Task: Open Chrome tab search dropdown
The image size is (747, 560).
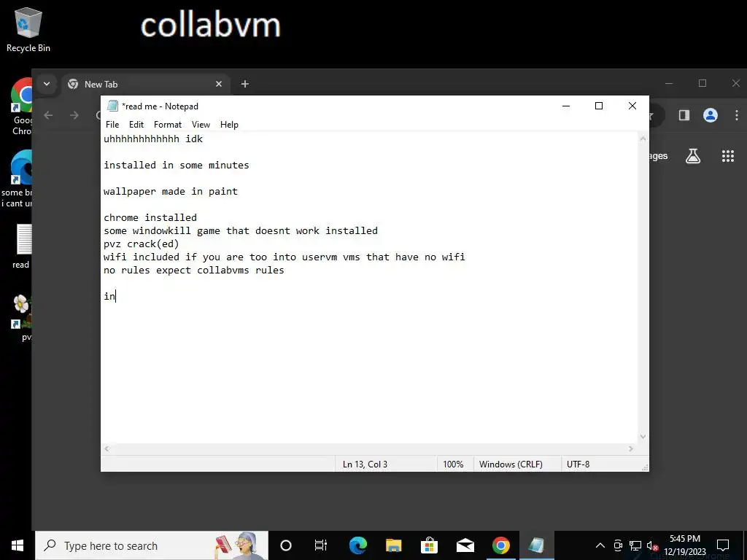Action: pos(47,84)
